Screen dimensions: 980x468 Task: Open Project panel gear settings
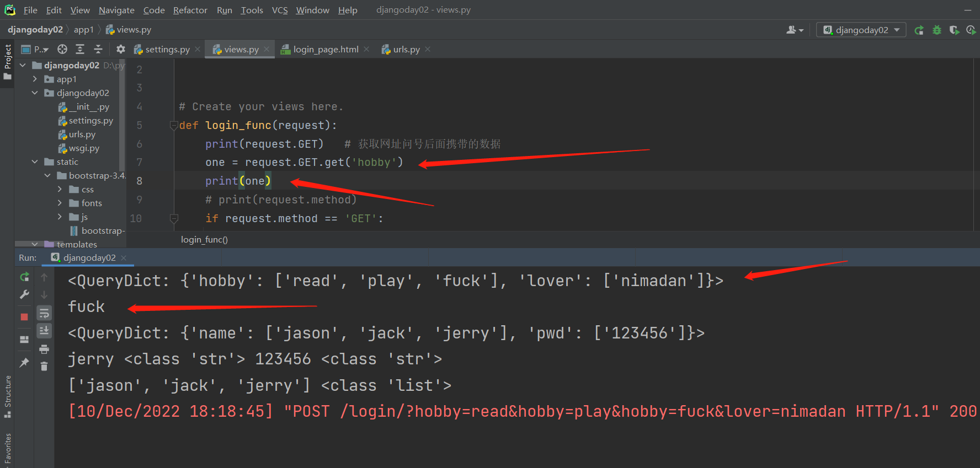[121, 50]
